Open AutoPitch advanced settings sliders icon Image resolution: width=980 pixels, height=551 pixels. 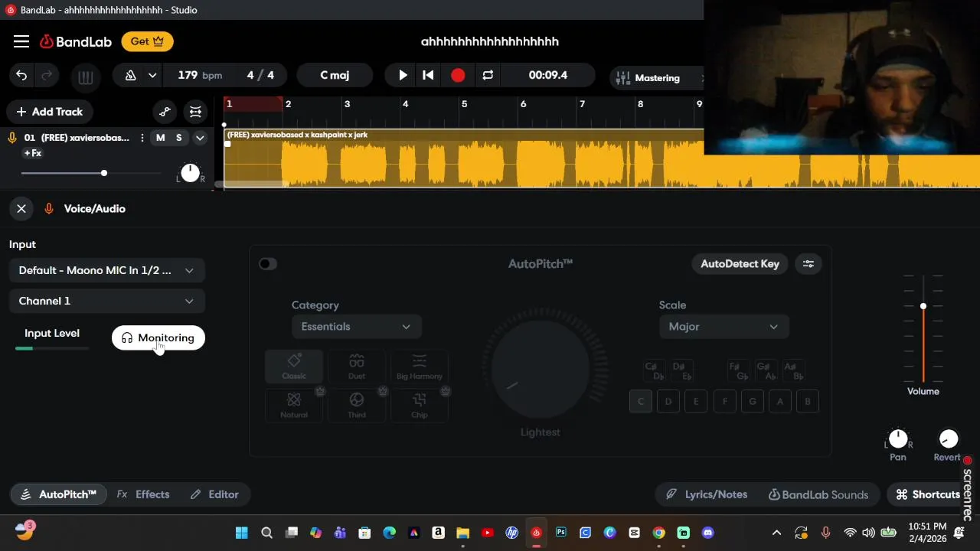(808, 264)
